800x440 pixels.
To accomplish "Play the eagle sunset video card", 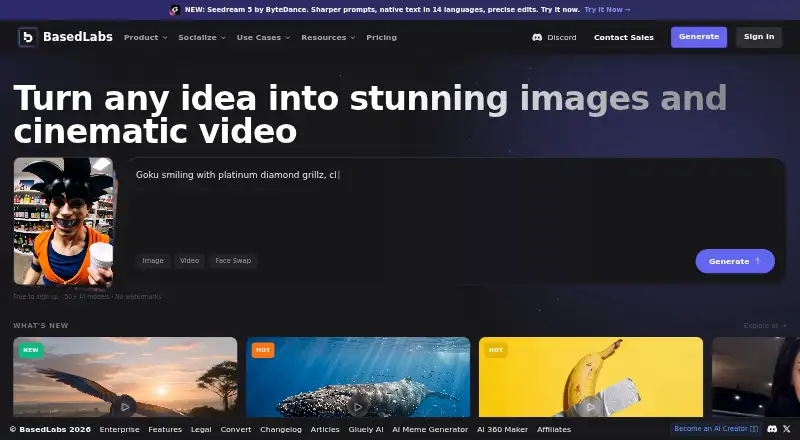I will (125, 407).
